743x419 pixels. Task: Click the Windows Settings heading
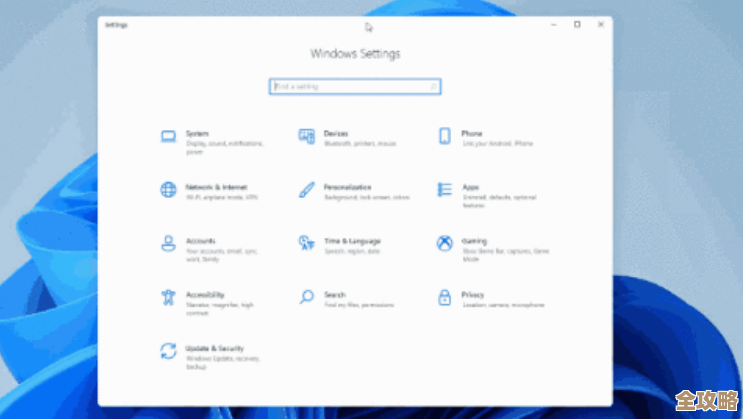click(x=355, y=54)
